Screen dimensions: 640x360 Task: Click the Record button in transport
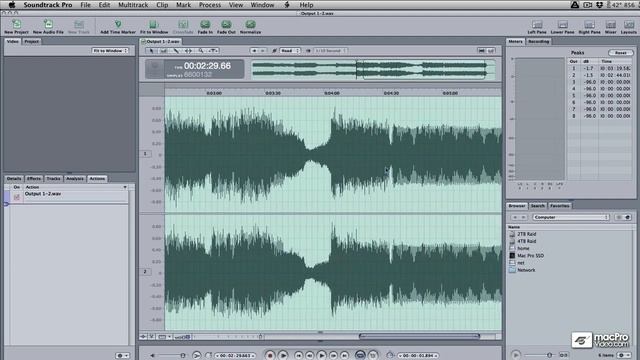tap(270, 356)
